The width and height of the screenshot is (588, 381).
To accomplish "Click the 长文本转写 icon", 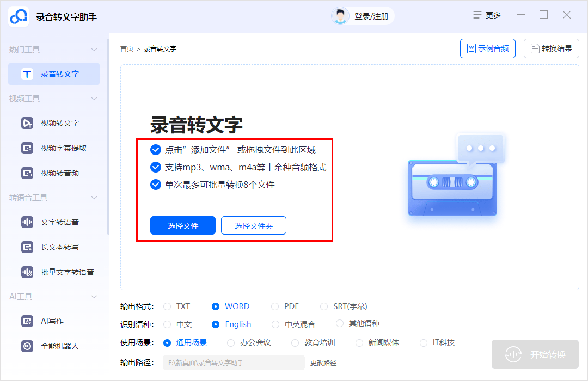I will pyautogui.click(x=27, y=247).
